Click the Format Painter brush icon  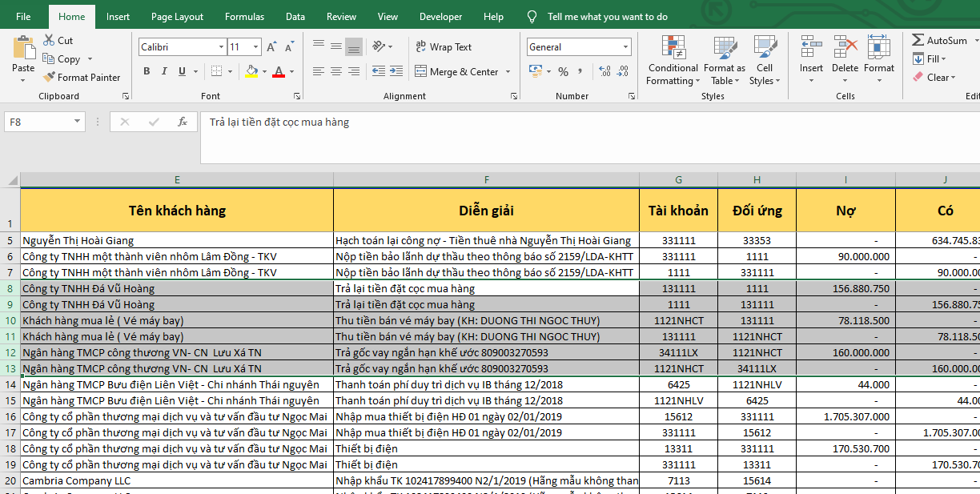point(48,78)
